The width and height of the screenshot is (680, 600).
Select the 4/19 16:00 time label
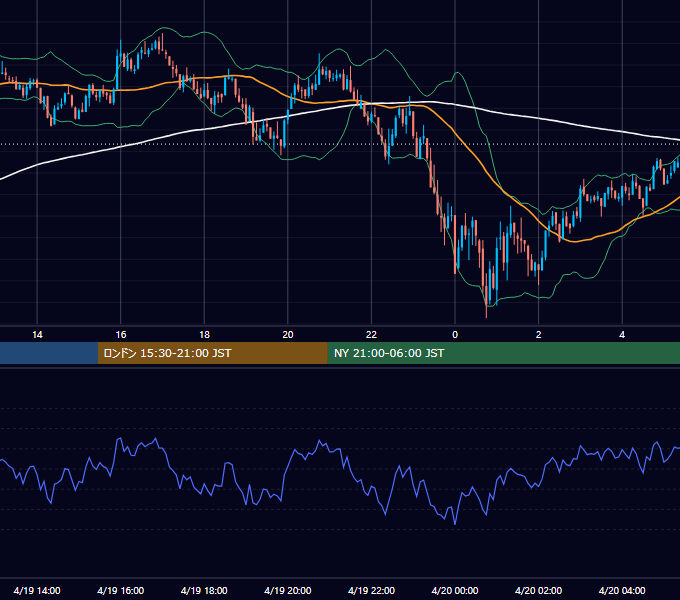(121, 590)
